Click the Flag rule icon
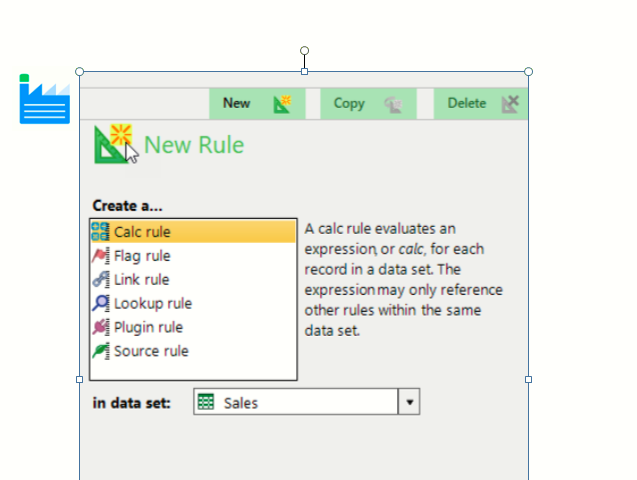This screenshot has height=480, width=637. (100, 256)
